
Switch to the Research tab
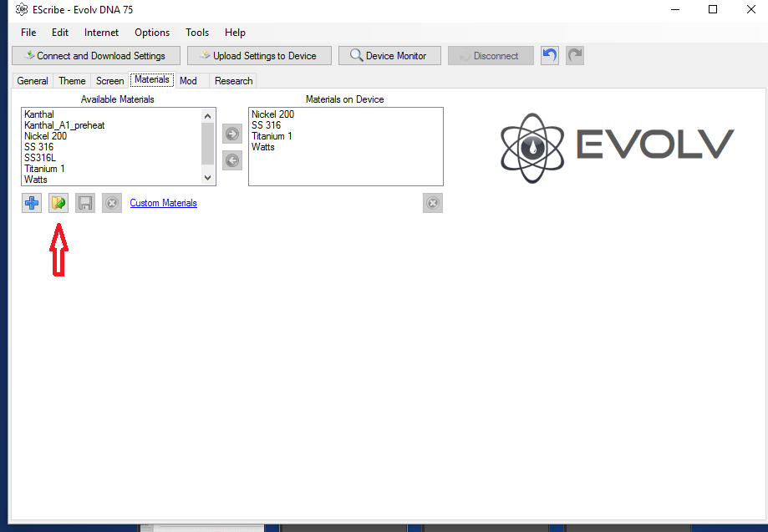click(x=233, y=81)
